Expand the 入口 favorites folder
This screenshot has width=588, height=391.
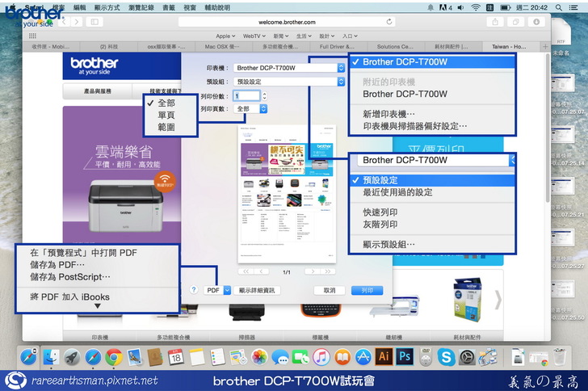tap(350, 36)
